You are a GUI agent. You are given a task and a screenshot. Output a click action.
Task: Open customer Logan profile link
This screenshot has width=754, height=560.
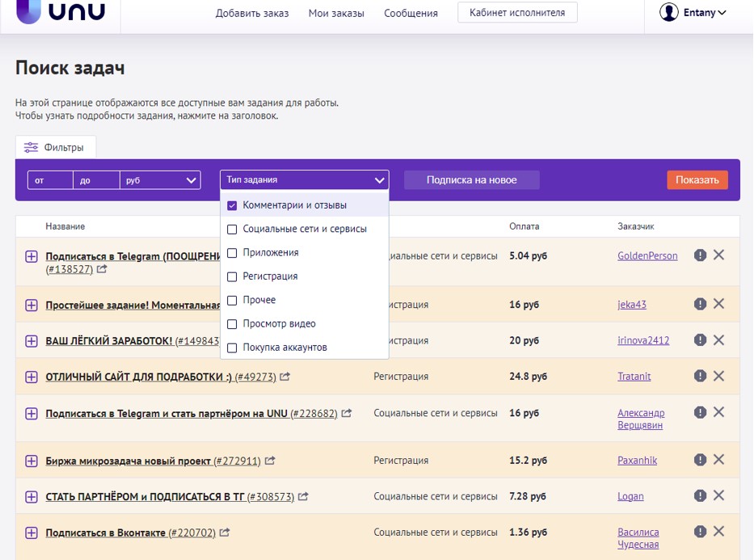(x=630, y=496)
